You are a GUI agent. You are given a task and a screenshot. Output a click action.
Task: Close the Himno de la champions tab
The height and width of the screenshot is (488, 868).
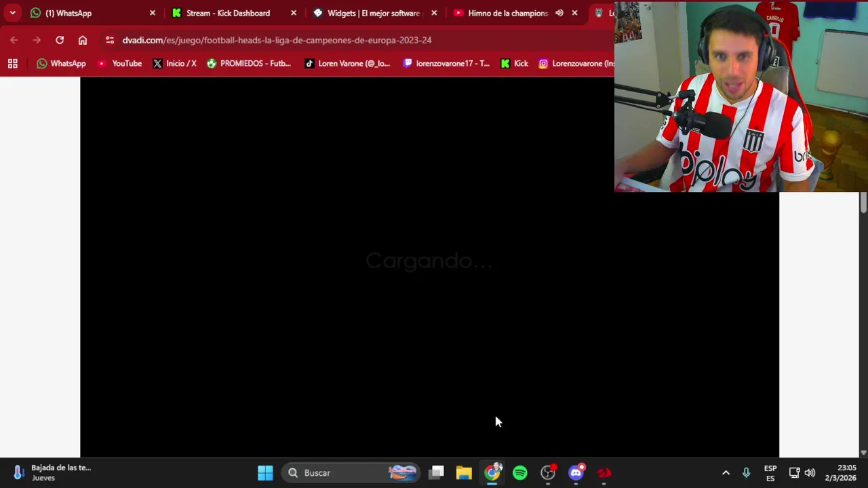pyautogui.click(x=574, y=13)
